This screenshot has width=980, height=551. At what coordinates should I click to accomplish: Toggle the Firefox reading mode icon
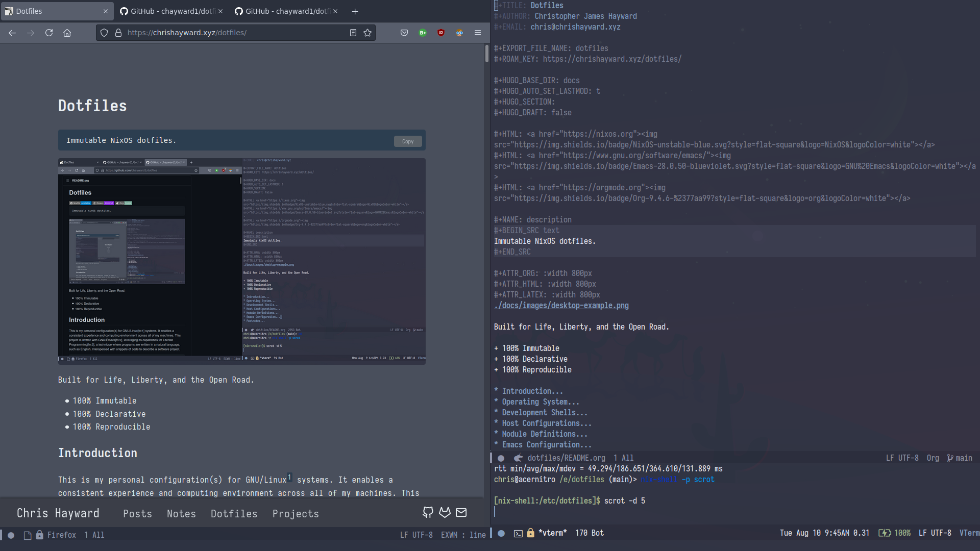353,32
